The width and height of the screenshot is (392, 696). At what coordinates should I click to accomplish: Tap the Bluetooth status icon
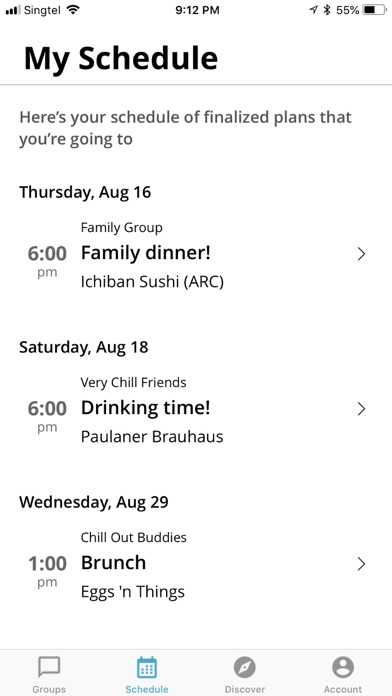point(327,10)
